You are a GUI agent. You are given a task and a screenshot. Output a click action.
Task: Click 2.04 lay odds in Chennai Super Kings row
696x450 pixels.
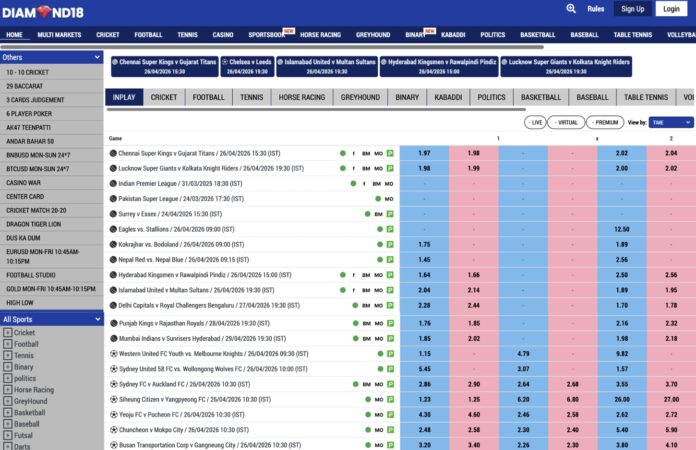671,153
